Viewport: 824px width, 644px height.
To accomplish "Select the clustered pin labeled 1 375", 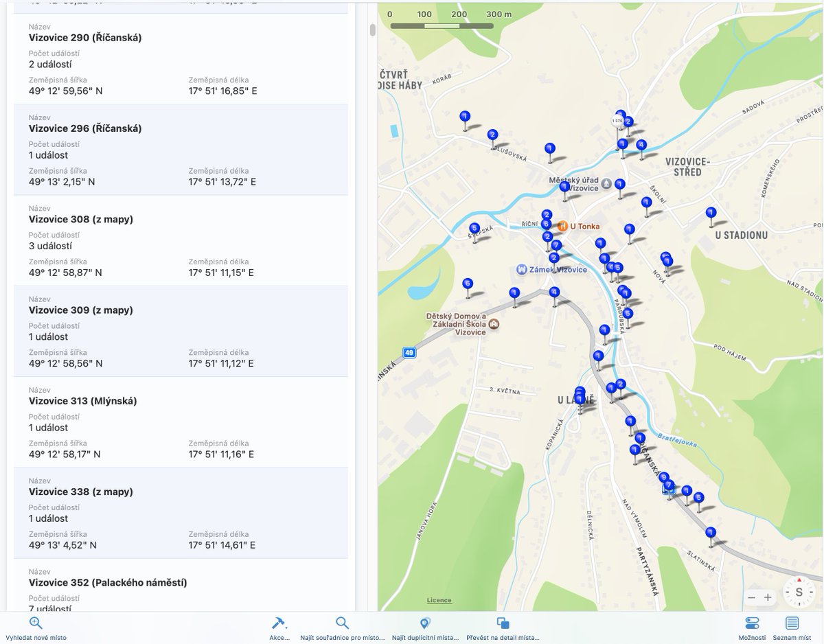I will click(x=617, y=121).
